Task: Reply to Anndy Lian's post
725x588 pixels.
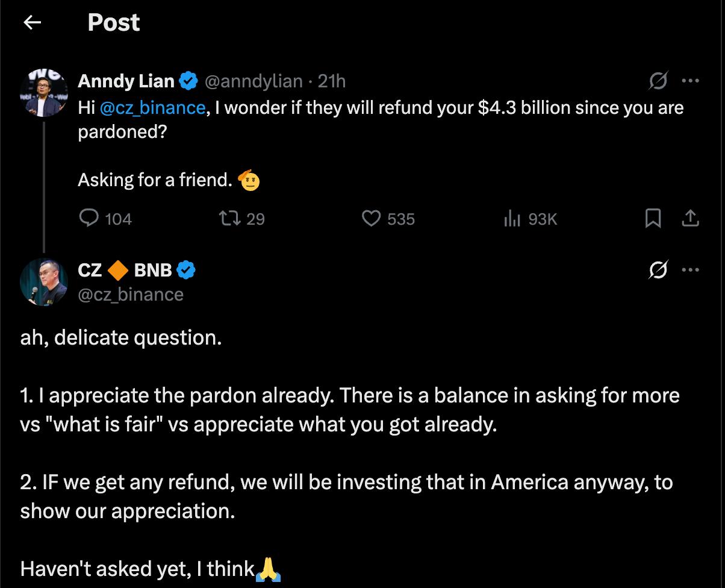Action: (89, 218)
